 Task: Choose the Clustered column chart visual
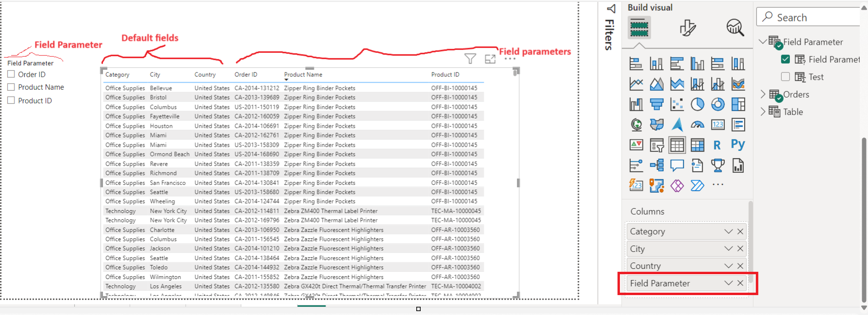[x=697, y=64]
